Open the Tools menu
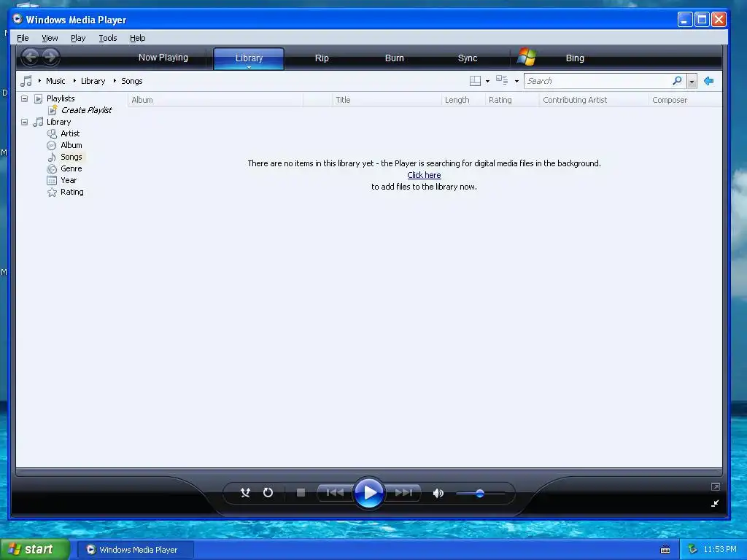Viewport: 747px width, 560px height. [108, 38]
